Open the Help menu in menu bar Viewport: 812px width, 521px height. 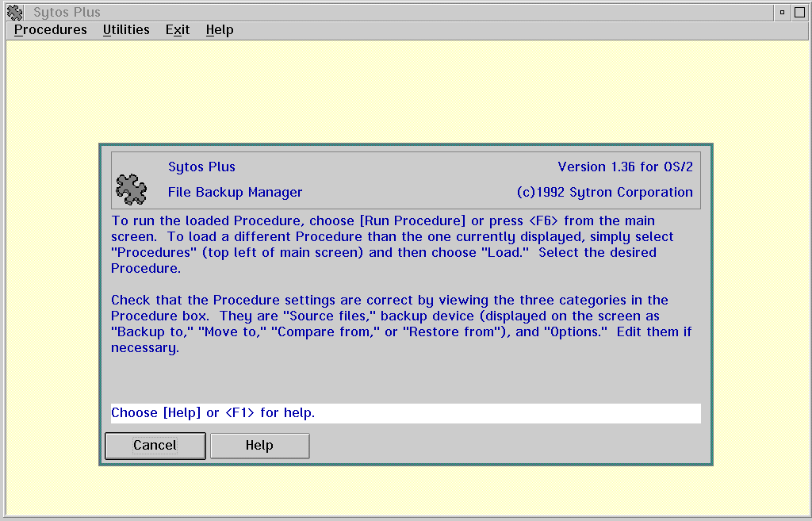[220, 30]
